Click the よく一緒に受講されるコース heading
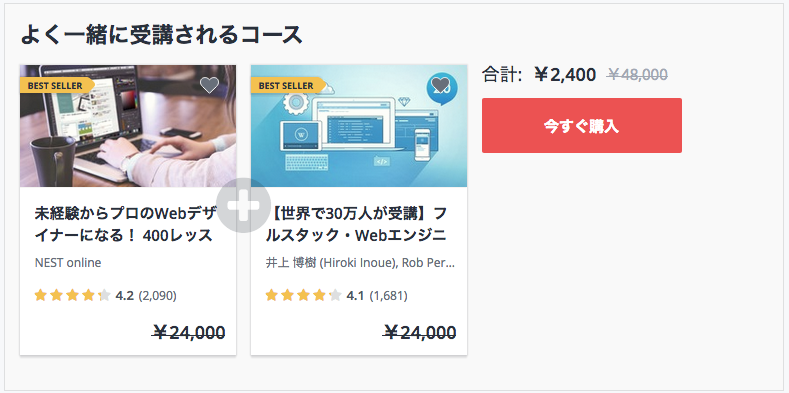 pyautogui.click(x=162, y=35)
